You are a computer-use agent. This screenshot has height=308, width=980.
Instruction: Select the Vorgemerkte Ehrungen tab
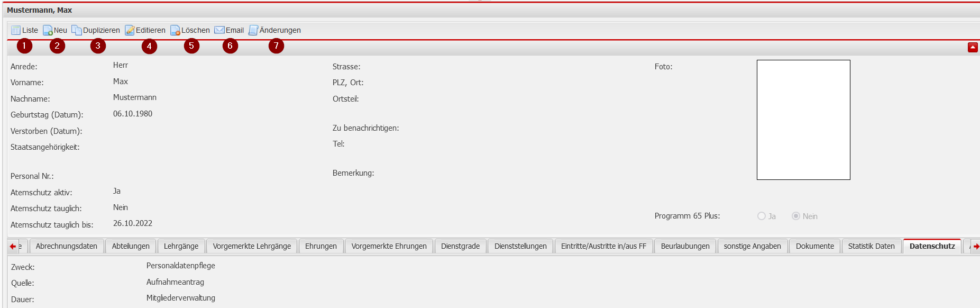[x=389, y=246]
